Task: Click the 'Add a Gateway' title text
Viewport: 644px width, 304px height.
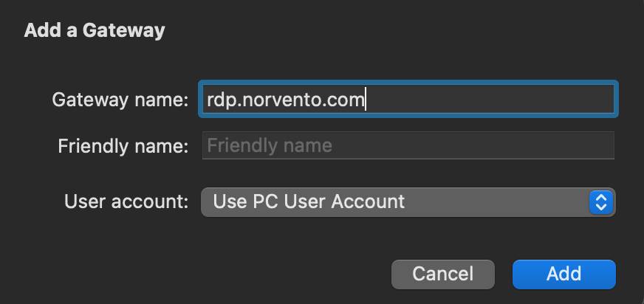Action: tap(95, 31)
